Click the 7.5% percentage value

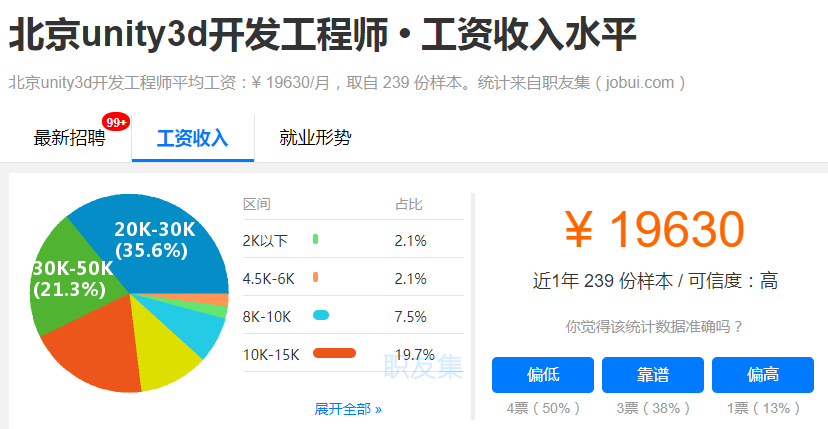point(410,317)
